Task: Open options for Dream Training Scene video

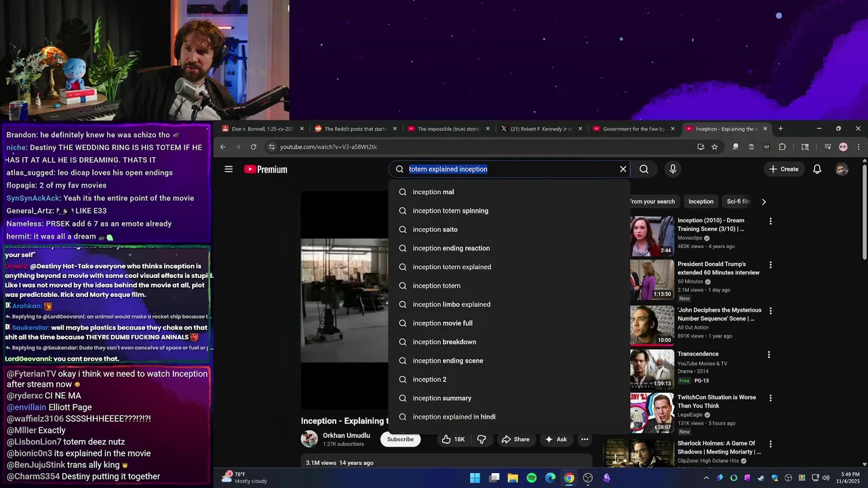Action: (x=770, y=221)
